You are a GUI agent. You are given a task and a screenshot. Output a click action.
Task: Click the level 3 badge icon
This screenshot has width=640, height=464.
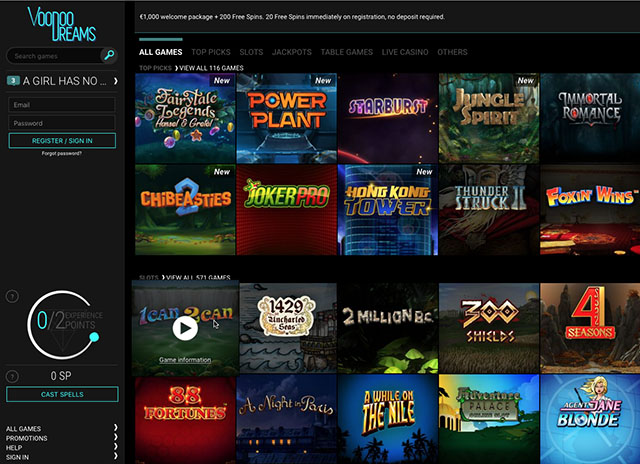[13, 80]
